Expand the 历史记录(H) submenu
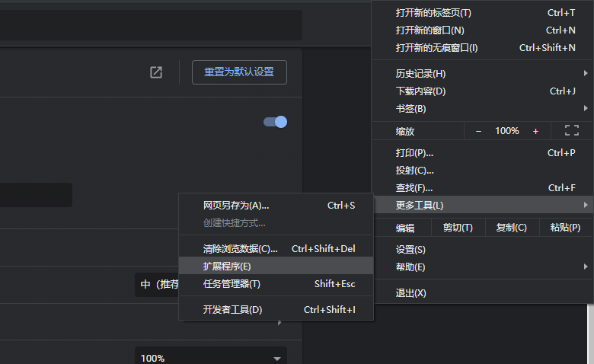Screen dimensions: 594x364 [x=482, y=73]
